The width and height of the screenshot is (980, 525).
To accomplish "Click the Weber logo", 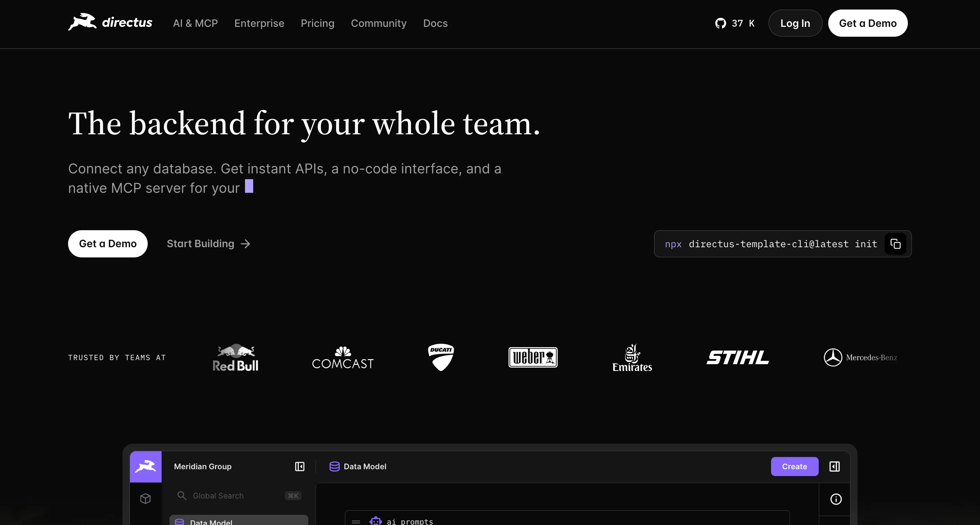I will click(x=533, y=357).
